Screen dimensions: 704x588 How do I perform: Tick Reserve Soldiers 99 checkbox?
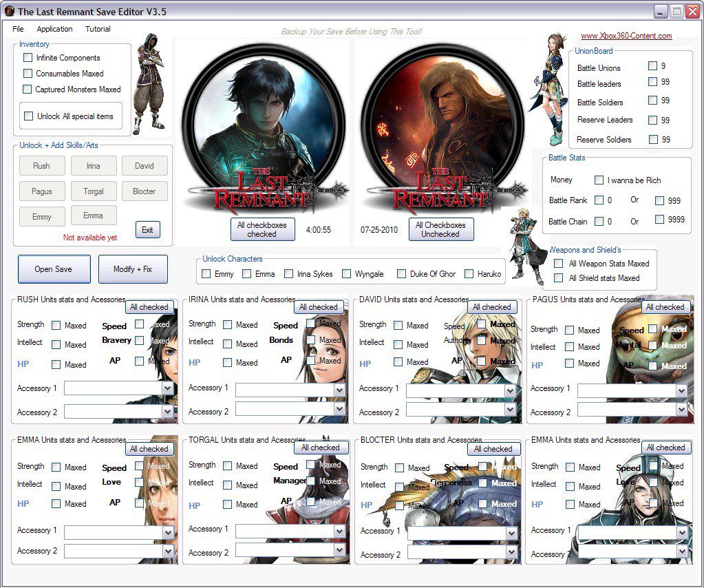tap(653, 139)
